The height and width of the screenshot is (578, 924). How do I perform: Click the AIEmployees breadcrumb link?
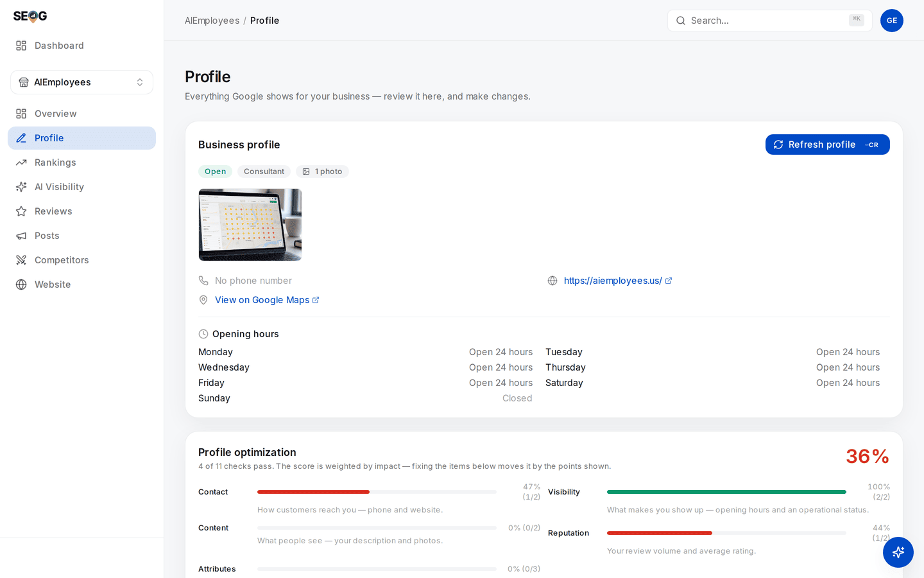click(x=212, y=21)
